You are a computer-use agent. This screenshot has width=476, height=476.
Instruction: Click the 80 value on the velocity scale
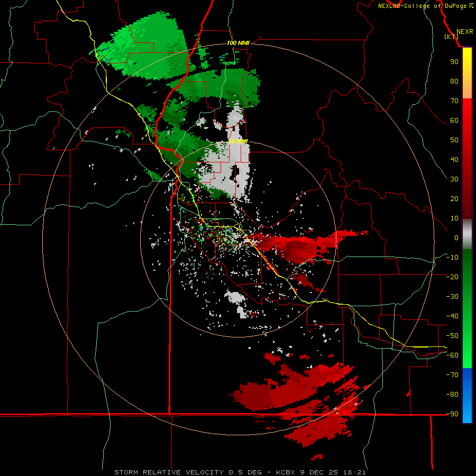click(454, 81)
